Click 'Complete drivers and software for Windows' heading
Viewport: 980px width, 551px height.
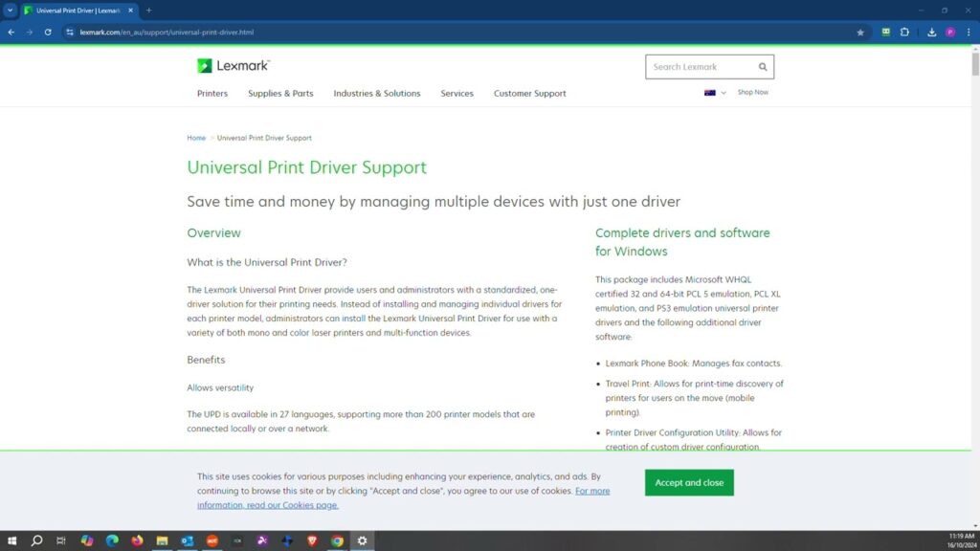pyautogui.click(x=682, y=242)
